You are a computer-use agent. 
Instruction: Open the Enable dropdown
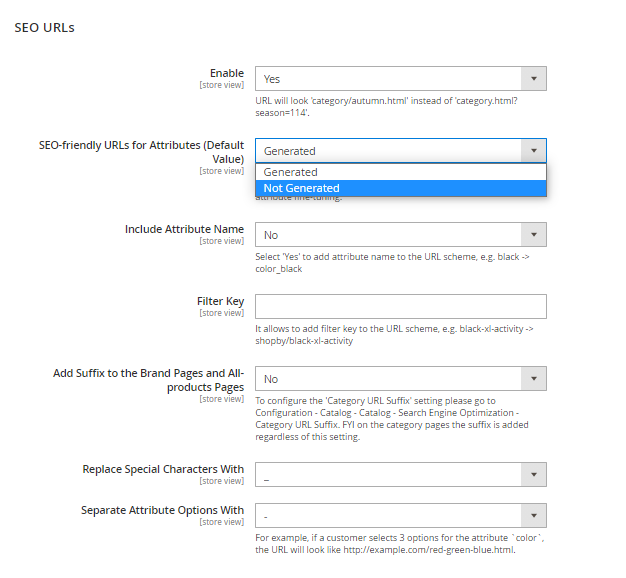click(390, 79)
